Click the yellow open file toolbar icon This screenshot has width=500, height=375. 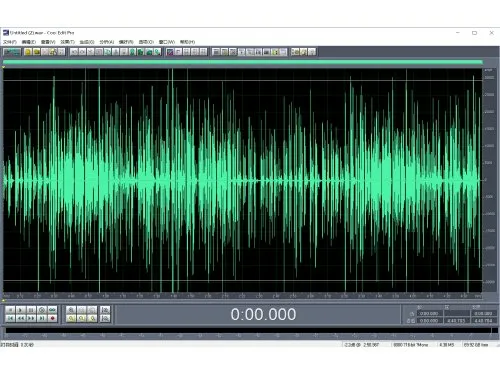[28, 52]
